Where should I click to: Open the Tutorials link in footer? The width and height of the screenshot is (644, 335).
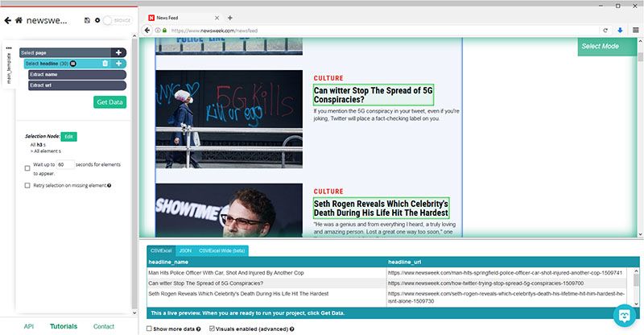point(64,326)
